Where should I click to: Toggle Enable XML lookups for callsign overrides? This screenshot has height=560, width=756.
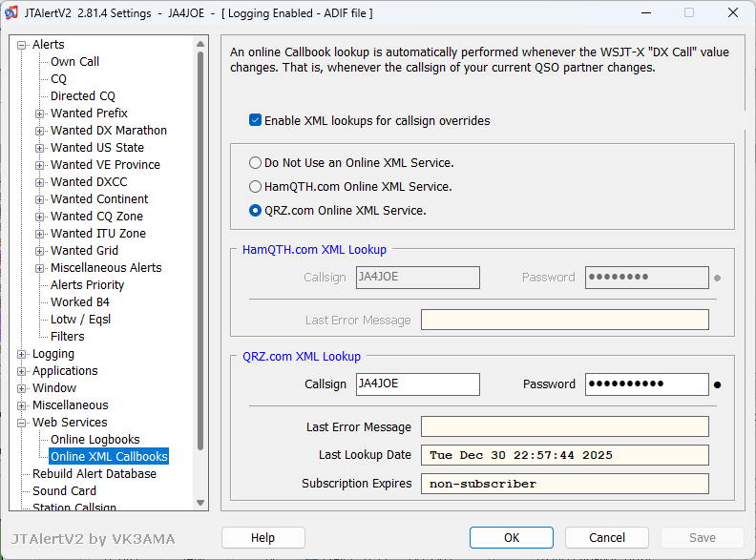point(255,120)
